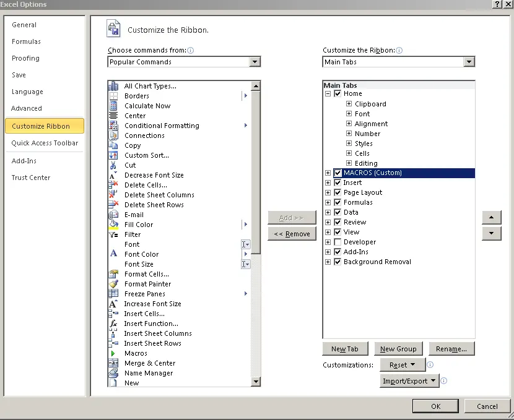Click the Cancel button
The image size is (514, 420).
click(487, 406)
